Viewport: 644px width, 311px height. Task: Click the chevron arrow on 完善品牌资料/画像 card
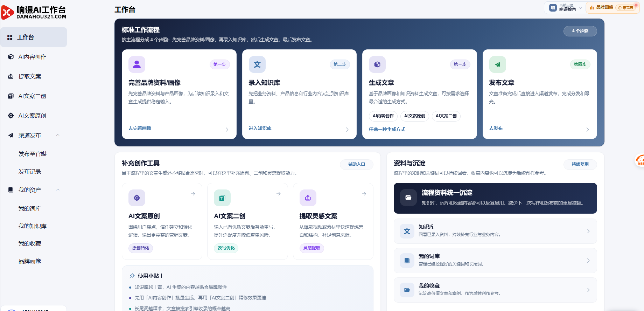click(227, 130)
